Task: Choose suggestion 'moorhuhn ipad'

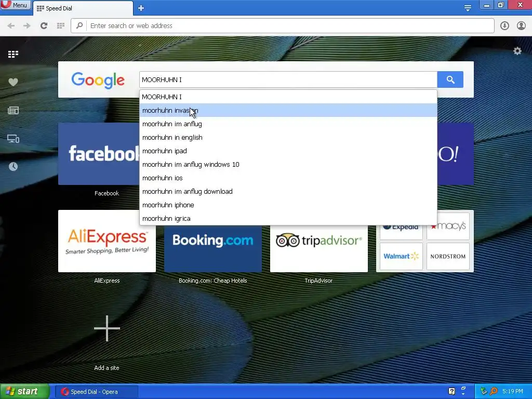Action: (288, 151)
